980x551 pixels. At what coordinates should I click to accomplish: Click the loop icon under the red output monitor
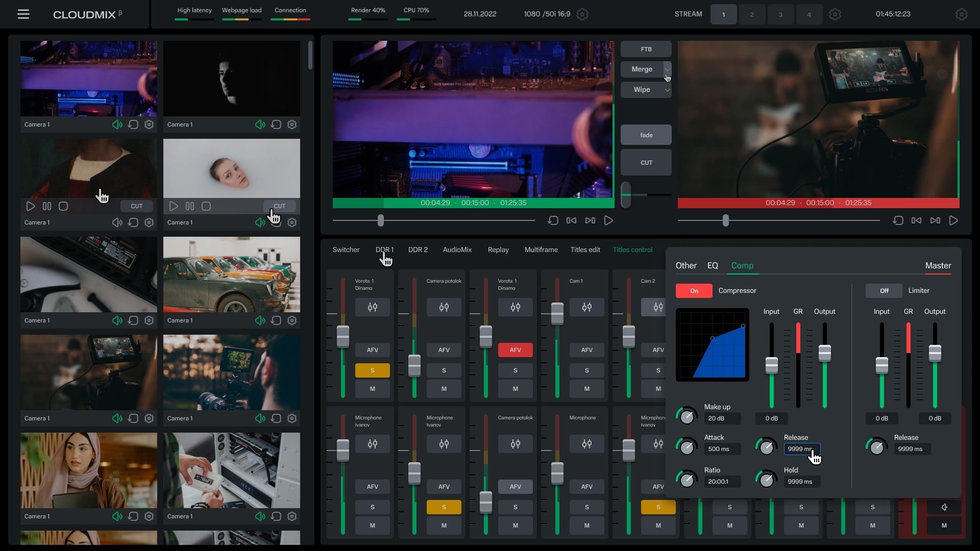898,220
